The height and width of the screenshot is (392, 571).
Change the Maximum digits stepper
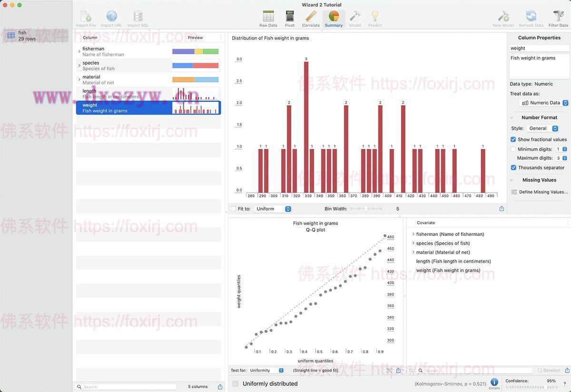pyautogui.click(x=565, y=158)
